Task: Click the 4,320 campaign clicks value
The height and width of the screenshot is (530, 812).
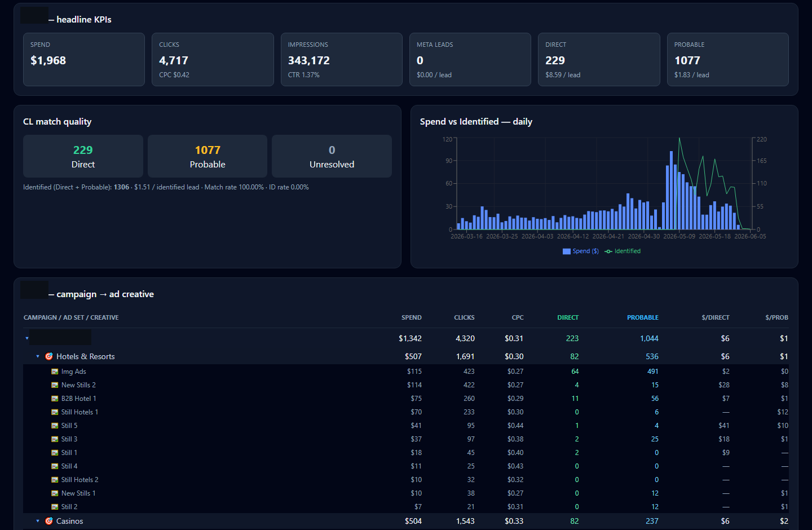Action: [x=465, y=338]
